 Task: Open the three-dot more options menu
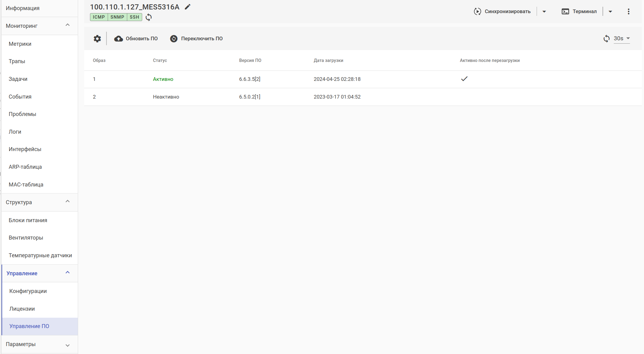pyautogui.click(x=628, y=12)
